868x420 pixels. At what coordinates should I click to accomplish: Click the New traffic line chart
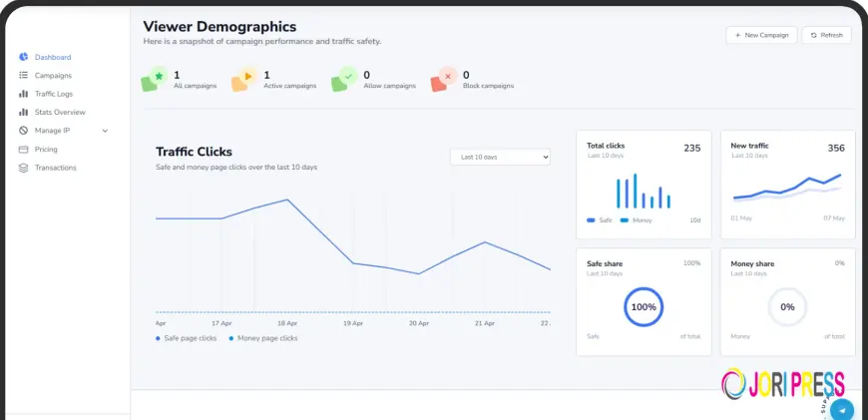click(787, 187)
